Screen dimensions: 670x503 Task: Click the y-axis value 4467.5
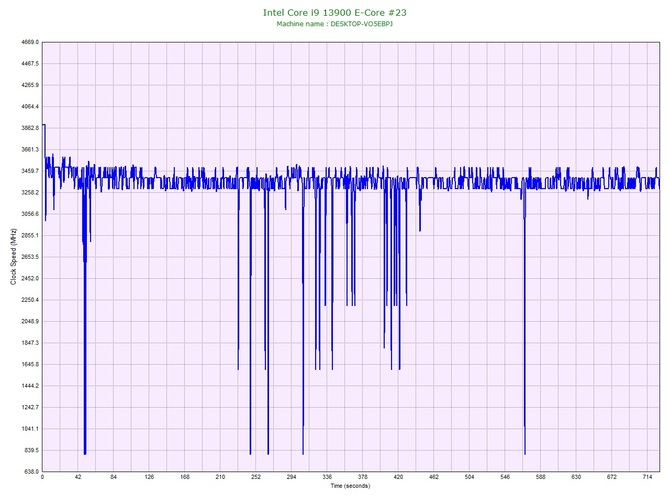[30, 64]
